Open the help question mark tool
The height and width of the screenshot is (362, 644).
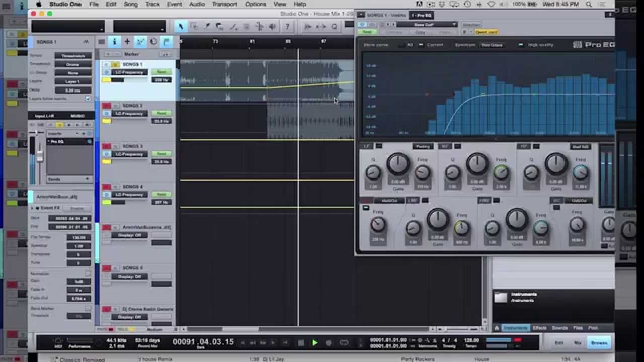(287, 27)
